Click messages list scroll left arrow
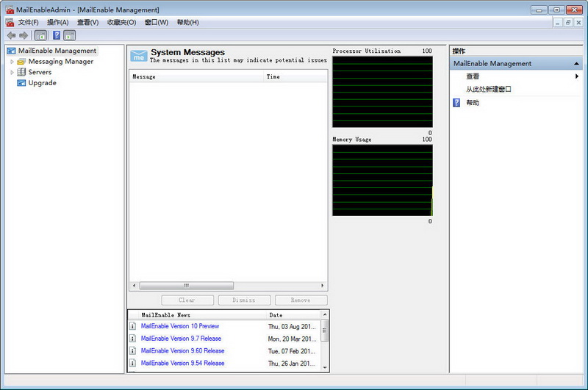 coord(135,286)
